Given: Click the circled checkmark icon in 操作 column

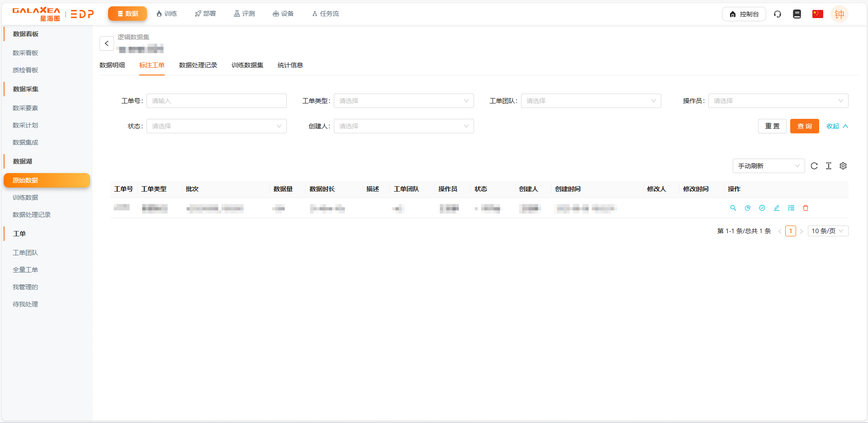Looking at the screenshot, I should 762,208.
